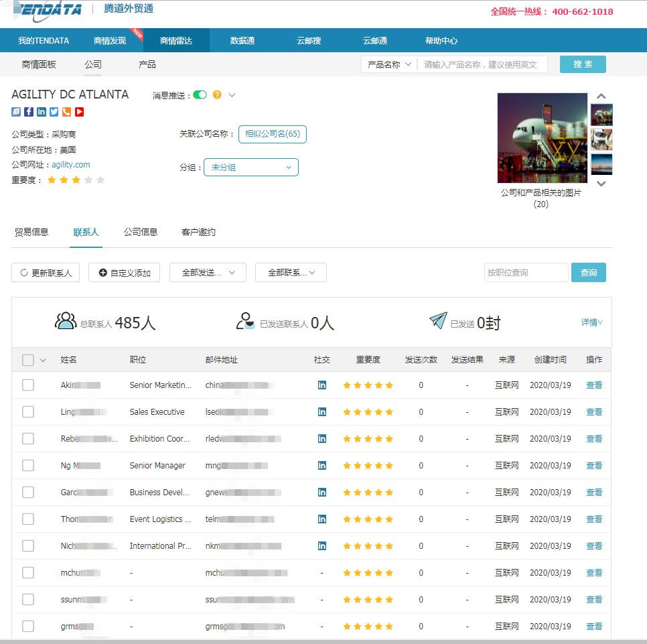Open the company Facebook icon
This screenshot has width=647, height=644.
click(x=29, y=111)
